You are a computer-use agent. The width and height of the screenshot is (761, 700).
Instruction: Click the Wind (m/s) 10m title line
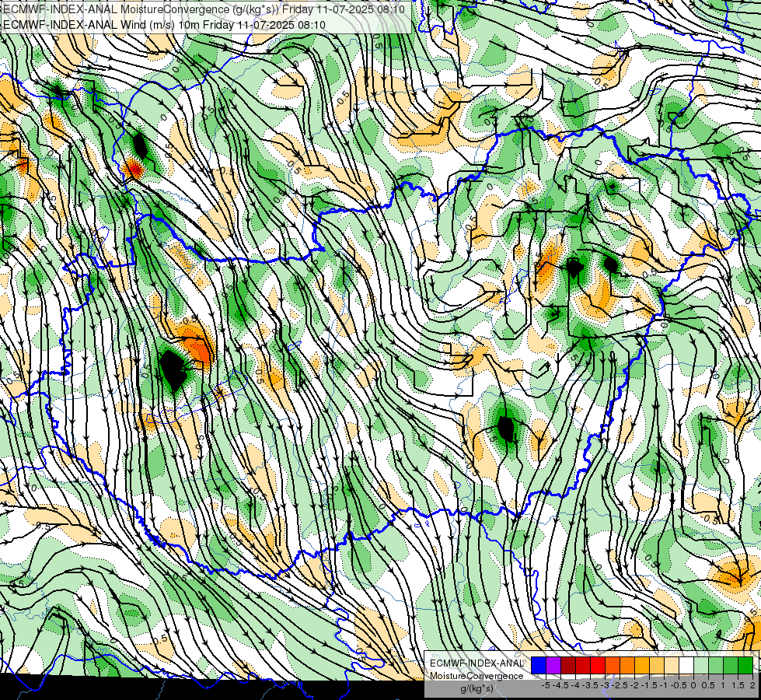coord(164,24)
